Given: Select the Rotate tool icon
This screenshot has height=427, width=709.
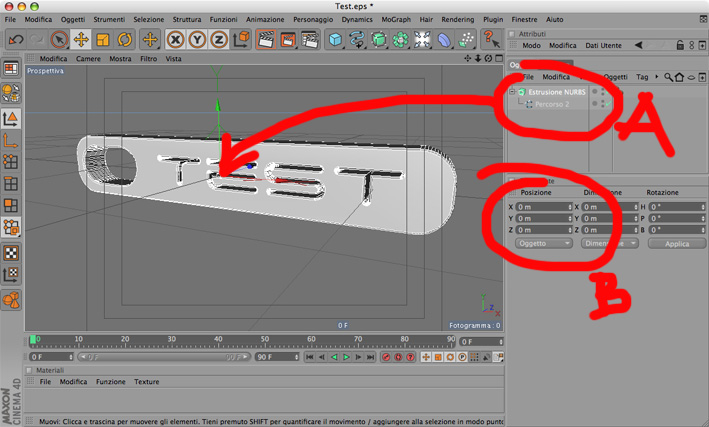Looking at the screenshot, I should click(x=124, y=40).
